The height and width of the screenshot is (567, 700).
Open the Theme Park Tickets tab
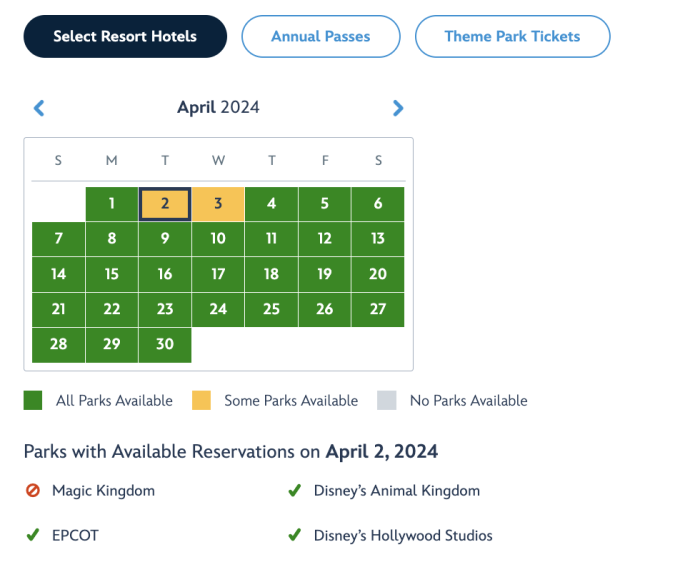coord(512,36)
